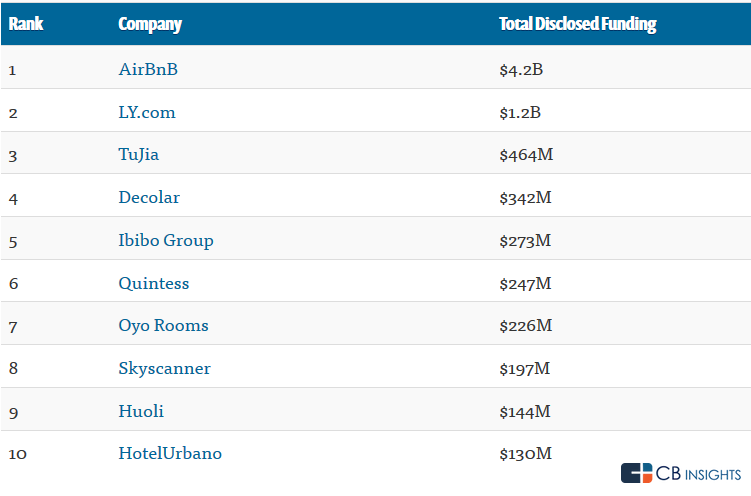Screen dimensions: 751x496
Task: Open the Decolar company link
Action: click(x=149, y=197)
